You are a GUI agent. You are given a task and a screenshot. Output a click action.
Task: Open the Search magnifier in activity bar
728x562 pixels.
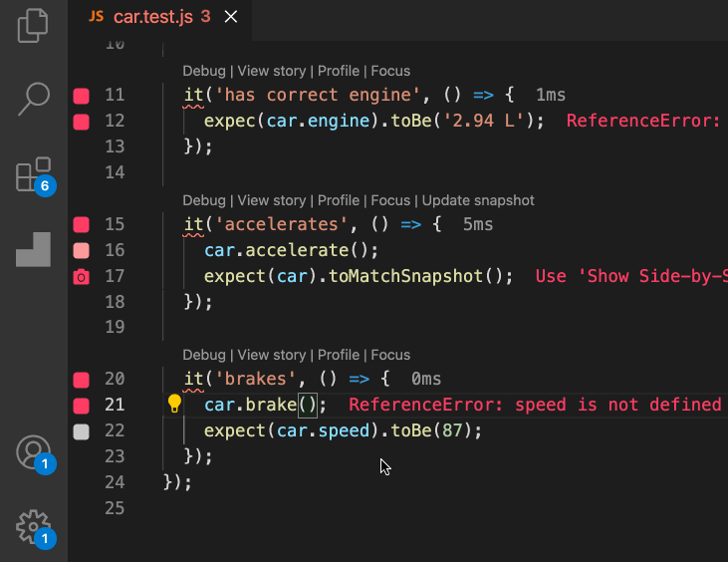pos(34,99)
